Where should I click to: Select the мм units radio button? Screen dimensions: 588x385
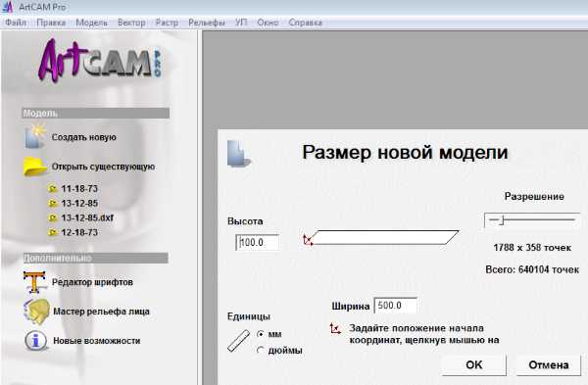[x=261, y=333]
